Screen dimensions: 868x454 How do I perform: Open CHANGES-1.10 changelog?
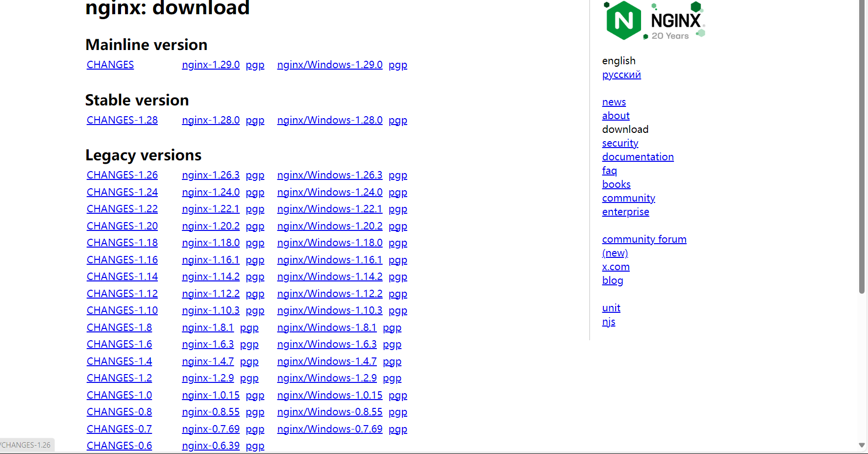tap(122, 310)
